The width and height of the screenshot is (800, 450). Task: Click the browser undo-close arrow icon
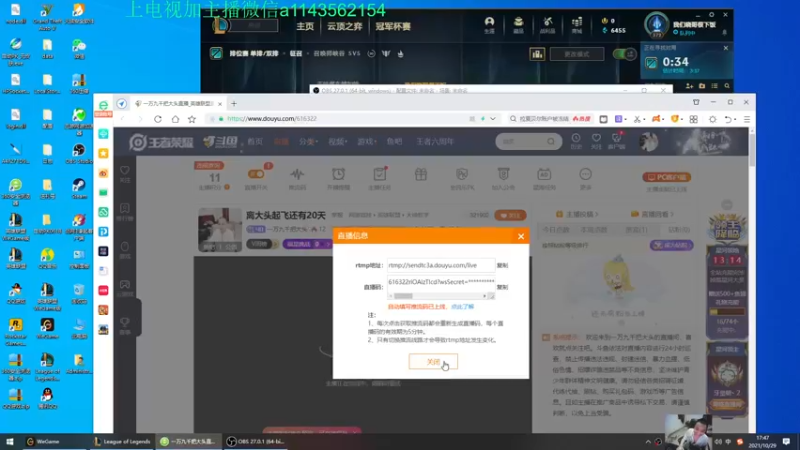click(728, 119)
